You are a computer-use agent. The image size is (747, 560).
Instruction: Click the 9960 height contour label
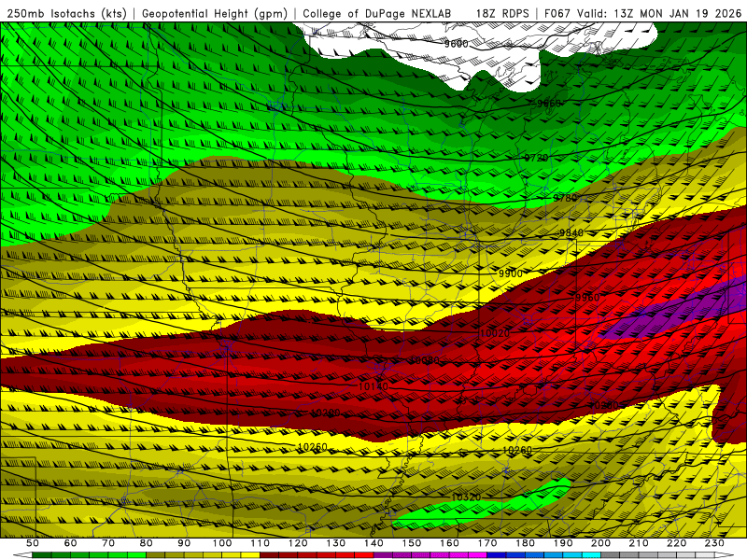tap(587, 298)
